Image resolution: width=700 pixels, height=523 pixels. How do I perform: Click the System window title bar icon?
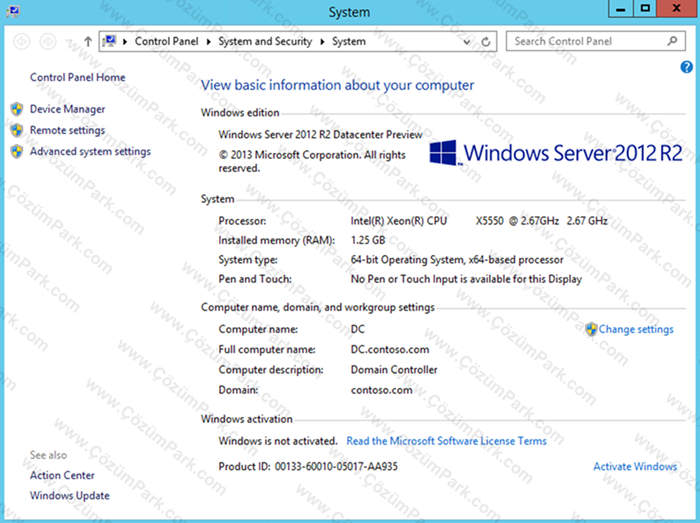13,11
